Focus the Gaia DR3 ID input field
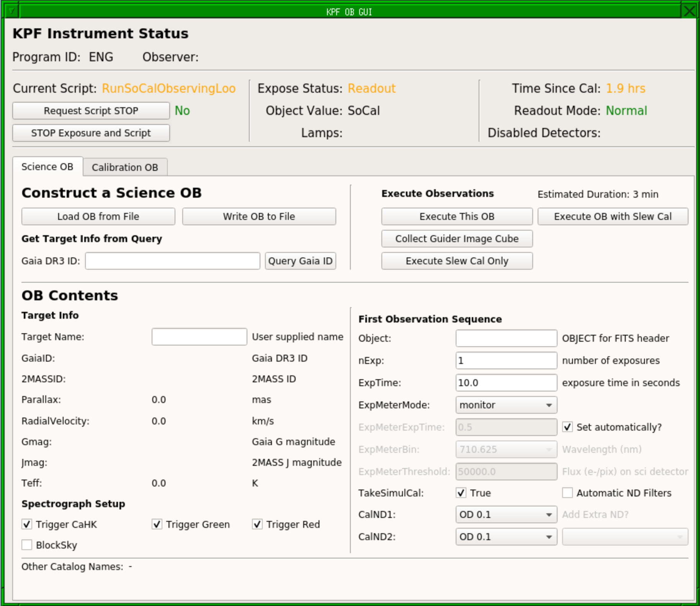The image size is (700, 606). [x=172, y=261]
